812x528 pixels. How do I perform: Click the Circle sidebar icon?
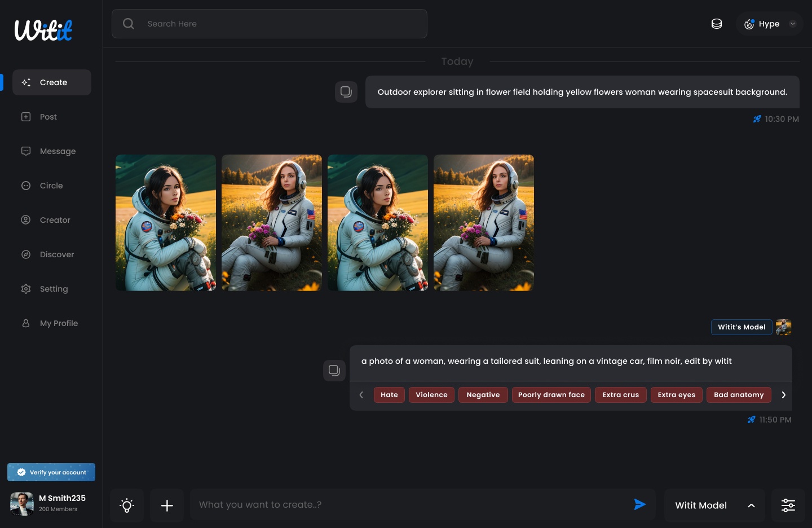click(26, 186)
